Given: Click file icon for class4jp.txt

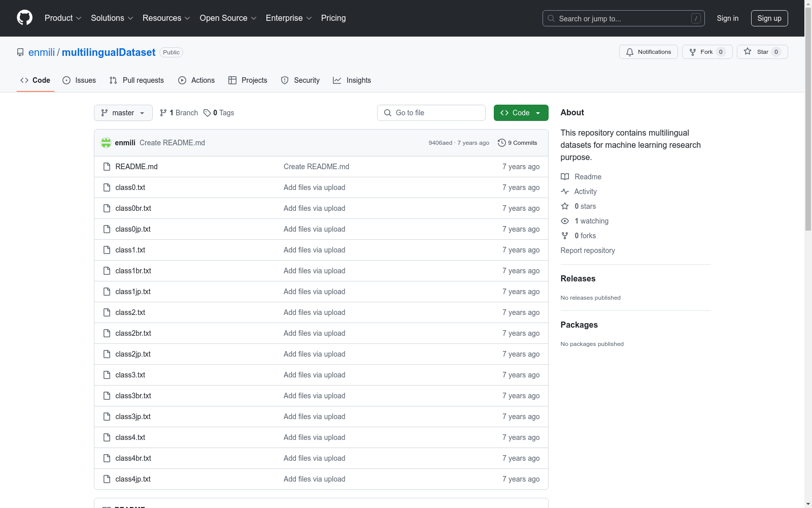Looking at the screenshot, I should 107,479.
